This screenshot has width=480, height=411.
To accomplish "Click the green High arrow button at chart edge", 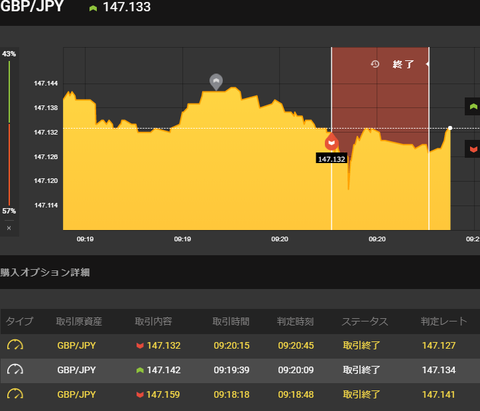I will (x=473, y=107).
